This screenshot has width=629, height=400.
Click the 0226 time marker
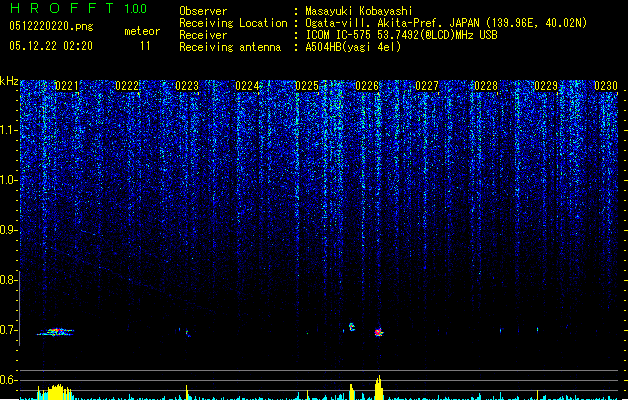pos(367,86)
